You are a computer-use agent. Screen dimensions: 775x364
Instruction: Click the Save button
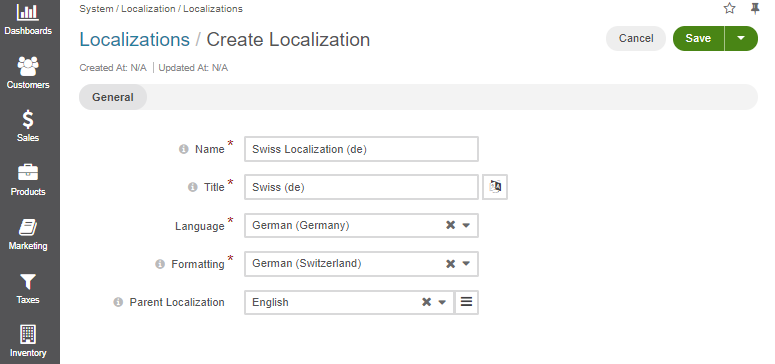tap(698, 39)
